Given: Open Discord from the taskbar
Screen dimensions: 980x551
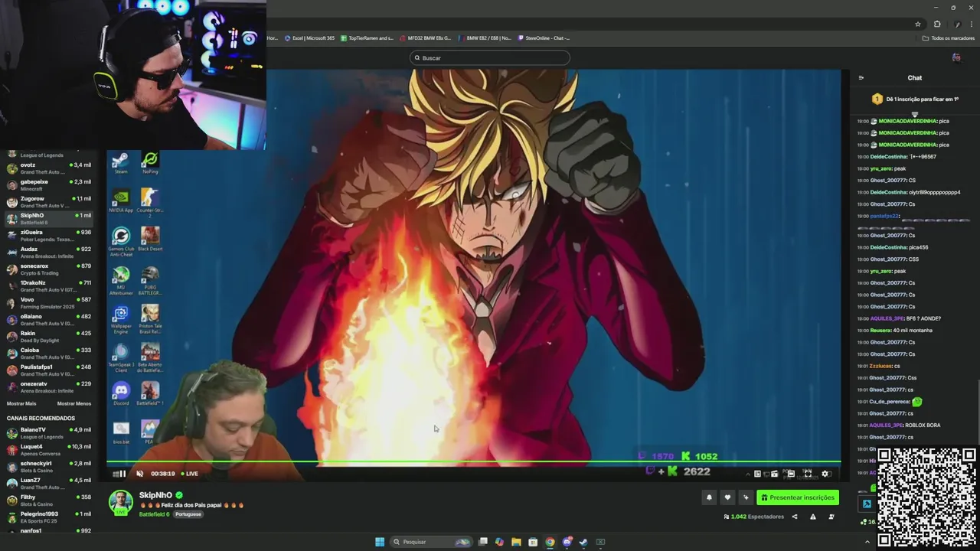Looking at the screenshot, I should click(567, 542).
